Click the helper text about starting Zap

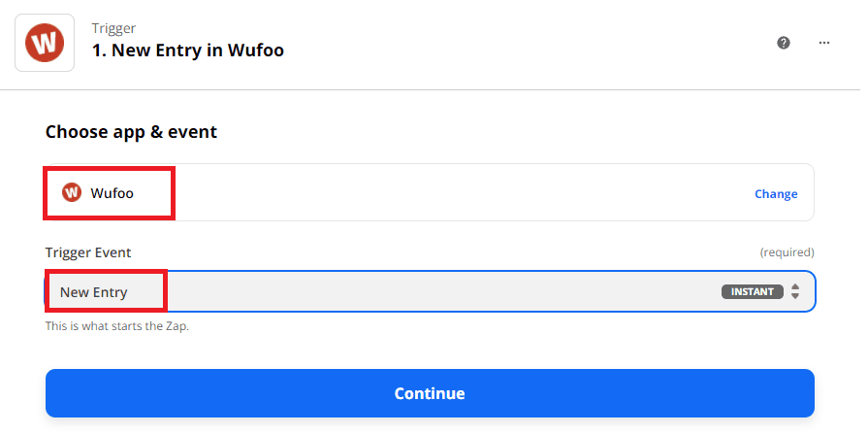coord(116,325)
